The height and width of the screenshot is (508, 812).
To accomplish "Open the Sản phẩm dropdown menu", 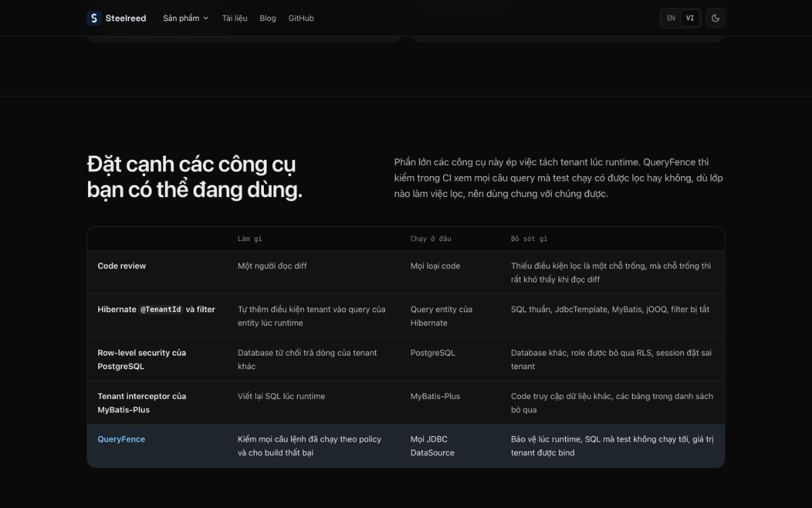I will click(185, 18).
